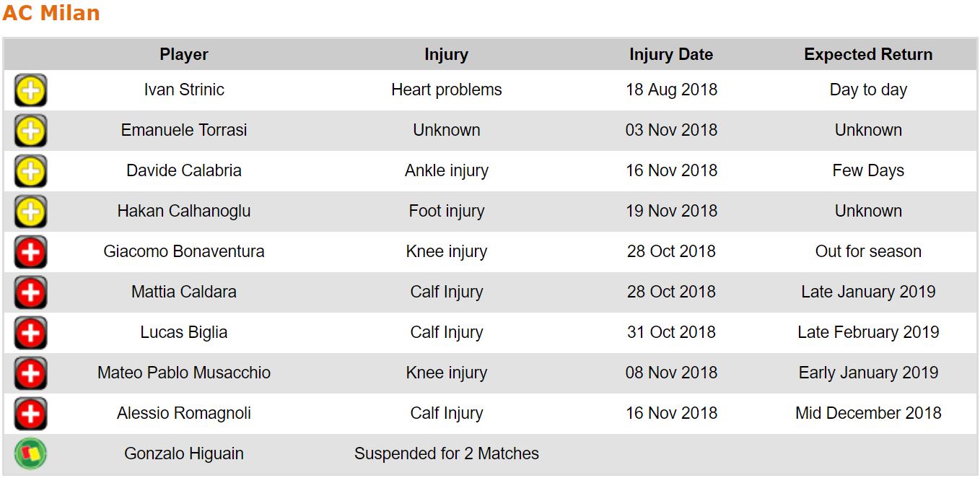Click the Heart problems injury text

(446, 90)
